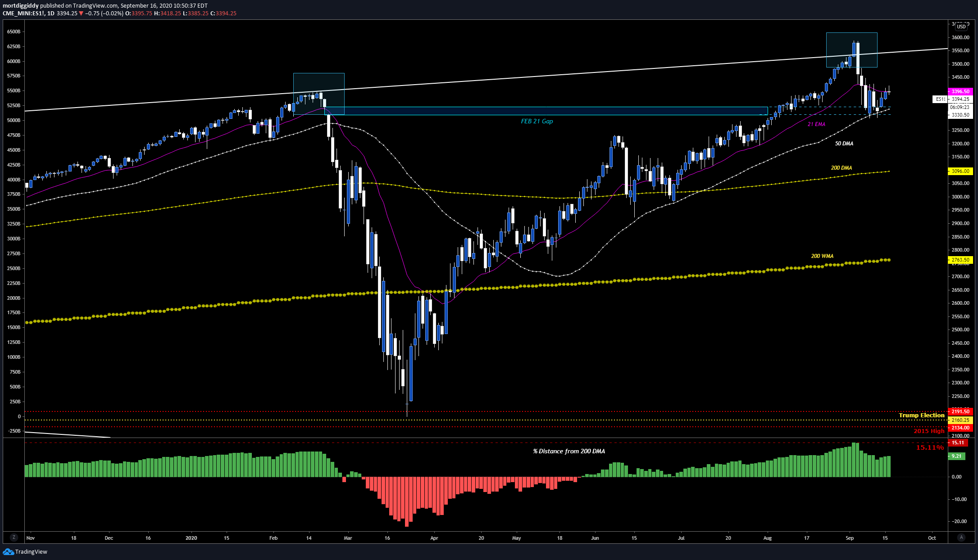Select the 2015 High annotation
Viewport: 978px width, 560px height.
tap(929, 431)
